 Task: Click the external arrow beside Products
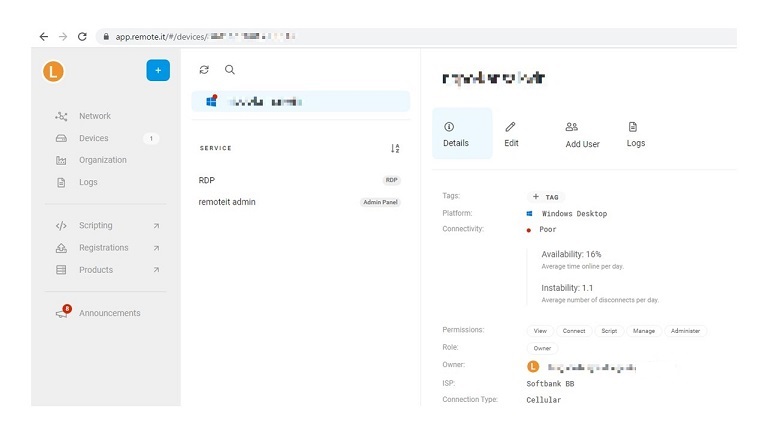coord(156,270)
